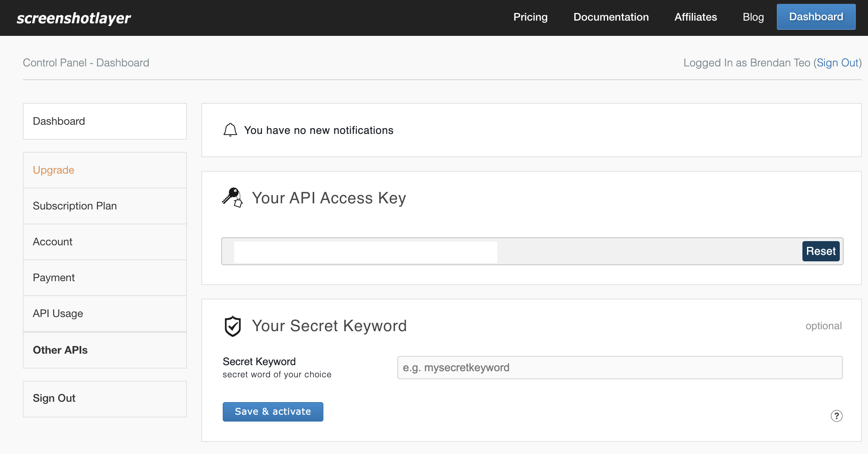Visit the Blog link
This screenshot has width=868, height=454.
coord(753,17)
